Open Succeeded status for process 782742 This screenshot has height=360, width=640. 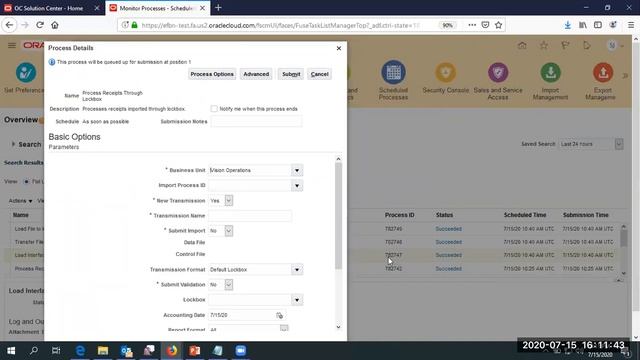(x=448, y=269)
